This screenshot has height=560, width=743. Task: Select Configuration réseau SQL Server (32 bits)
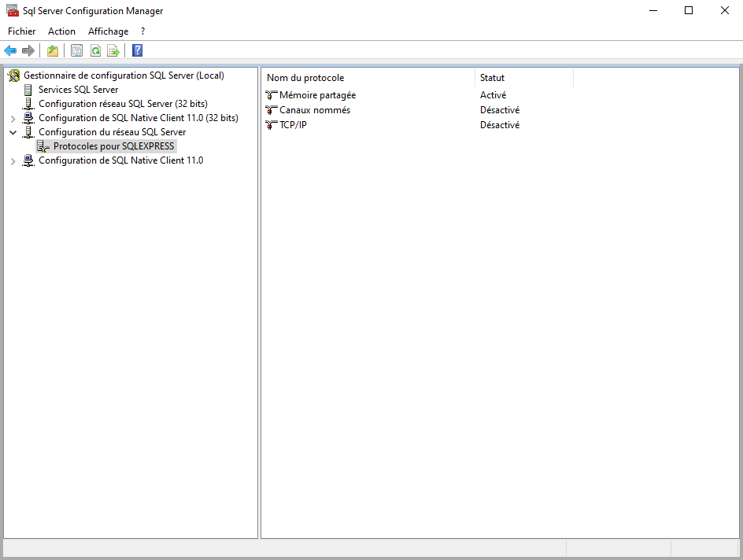coord(123,104)
